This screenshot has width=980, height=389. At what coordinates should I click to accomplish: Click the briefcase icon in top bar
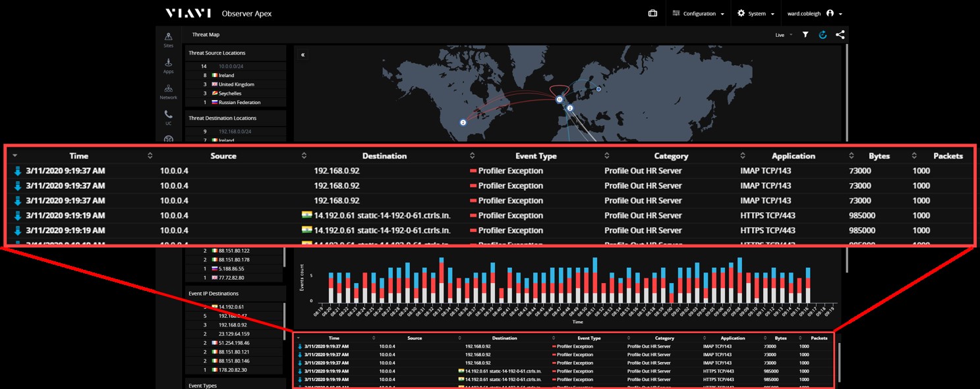(x=652, y=13)
